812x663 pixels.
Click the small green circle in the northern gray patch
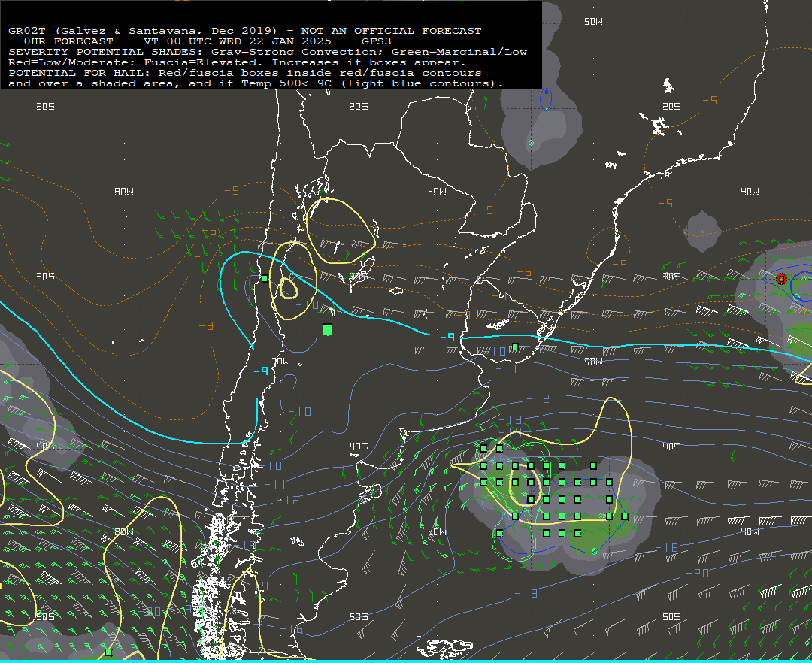(x=531, y=143)
